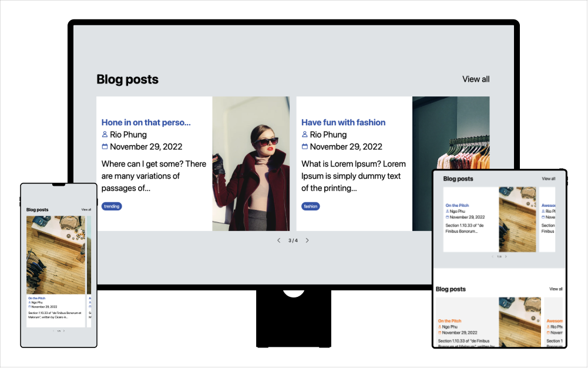
Task: Select the fashion tag badge
Action: pos(311,206)
